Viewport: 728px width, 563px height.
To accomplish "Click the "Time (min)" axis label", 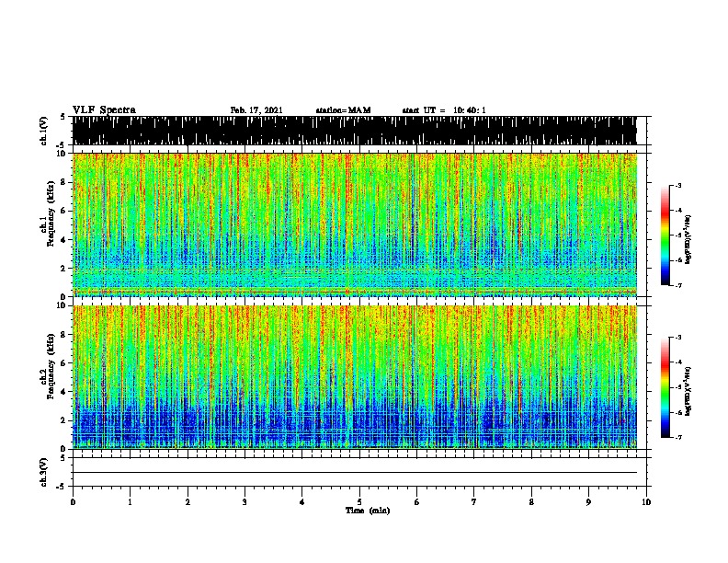I will point(368,511).
